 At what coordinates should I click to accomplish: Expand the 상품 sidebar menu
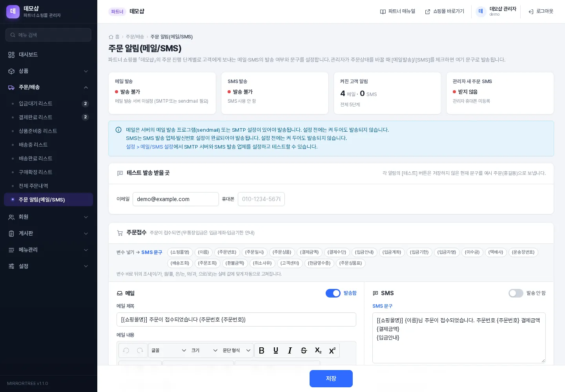click(48, 71)
